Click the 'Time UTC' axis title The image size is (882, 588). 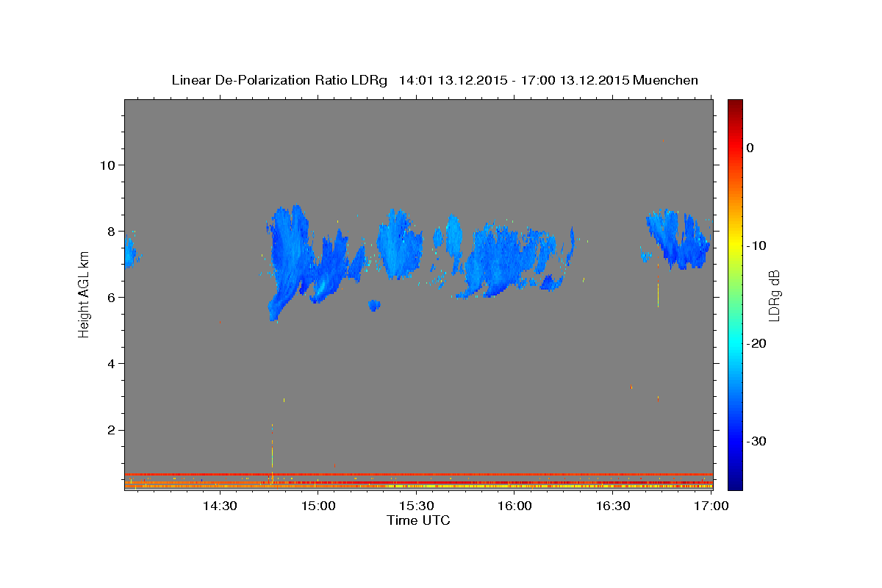pos(418,520)
